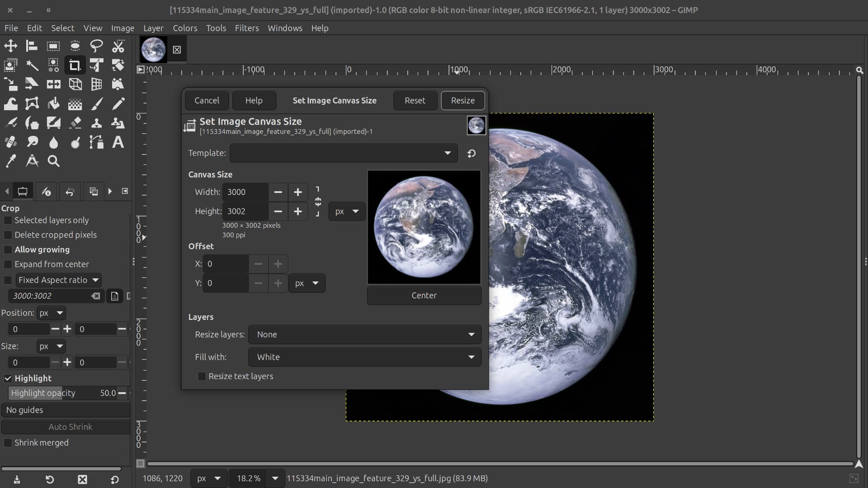Open the Resize layers dropdown
The height and width of the screenshot is (488, 868).
[x=364, y=335]
